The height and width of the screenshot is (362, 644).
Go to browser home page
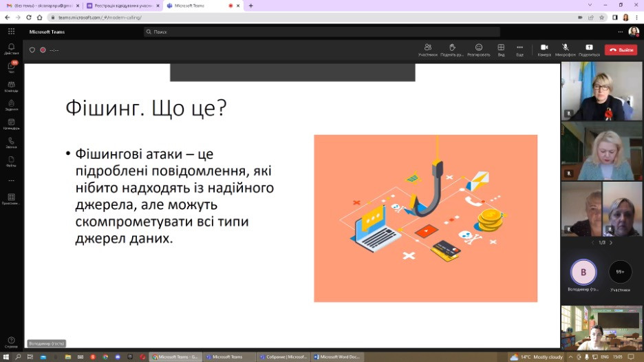[39, 17]
